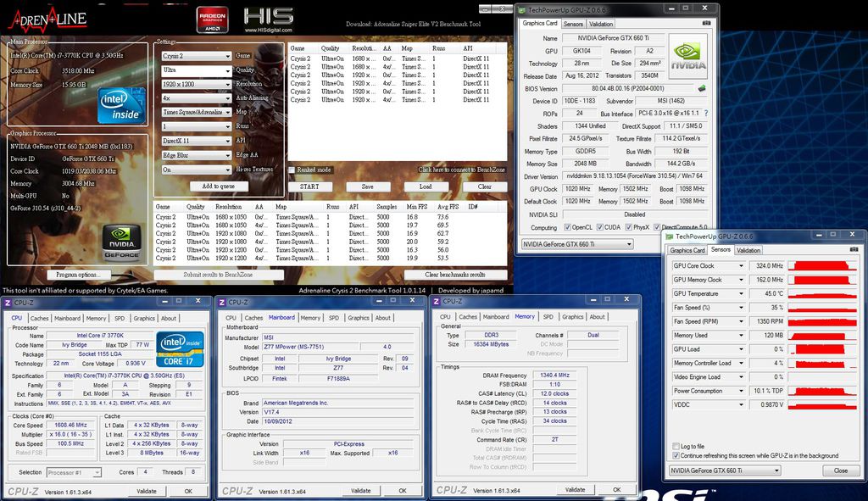Enable Log to file in GPU-Z Sensors
Viewport: 868px width, 501px height.
(x=676, y=446)
